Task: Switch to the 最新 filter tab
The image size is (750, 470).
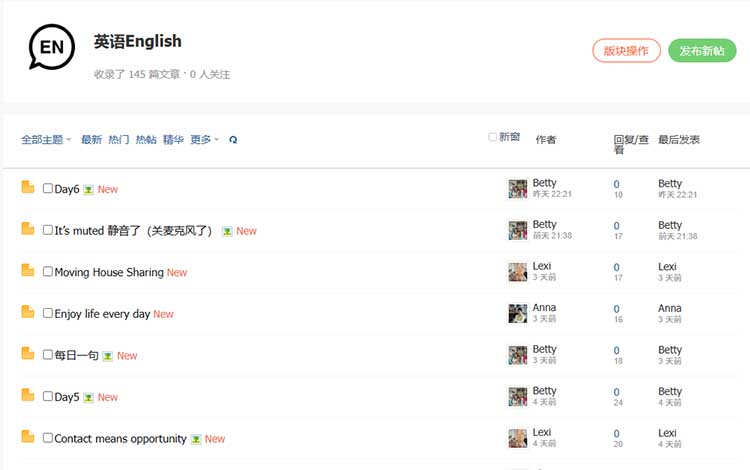Action: point(91,140)
